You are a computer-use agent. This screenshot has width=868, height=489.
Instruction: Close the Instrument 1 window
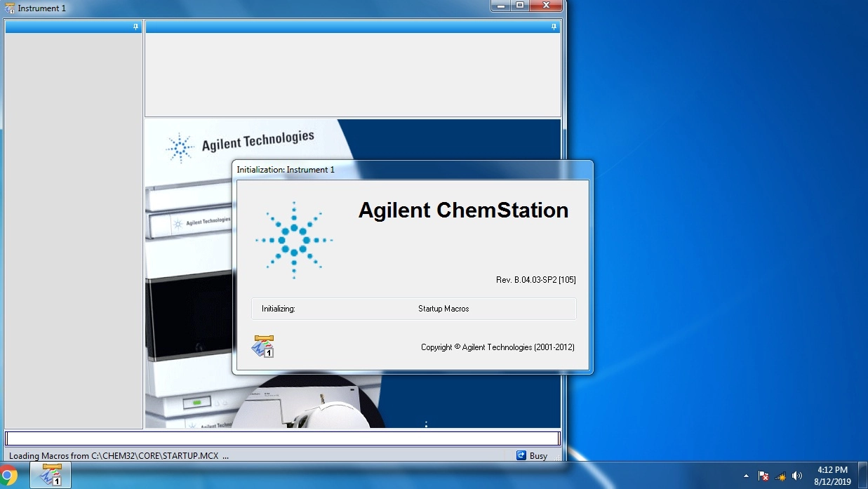tap(546, 6)
